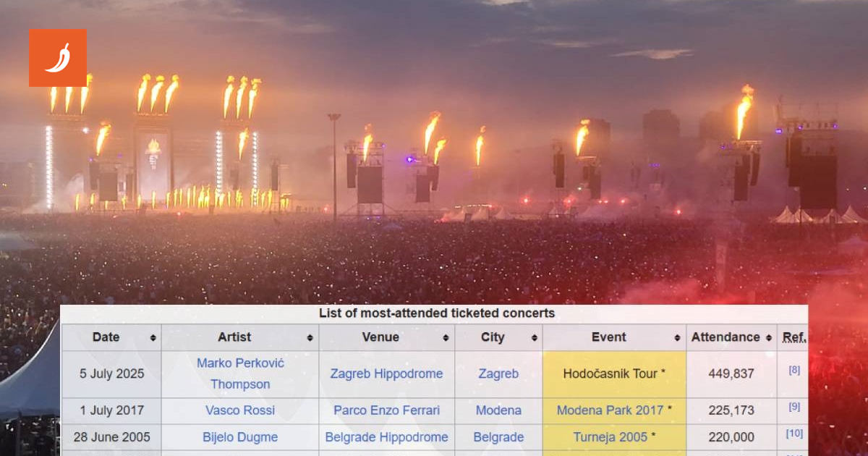This screenshot has height=456, width=868.
Task: Click the chili pepper logo icon
Action: [x=58, y=58]
